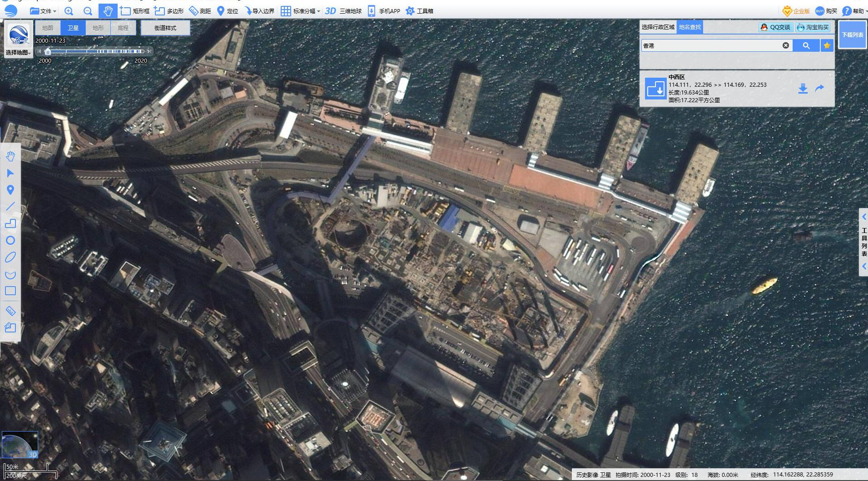Screen dimensions: 868x481
Task: Open the 下载列表 download list
Action: 853,35
